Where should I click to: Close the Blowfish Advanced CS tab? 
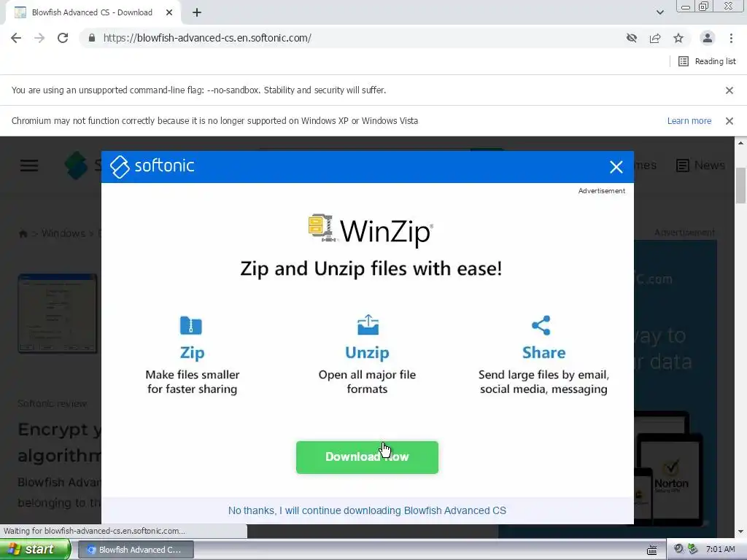(169, 13)
